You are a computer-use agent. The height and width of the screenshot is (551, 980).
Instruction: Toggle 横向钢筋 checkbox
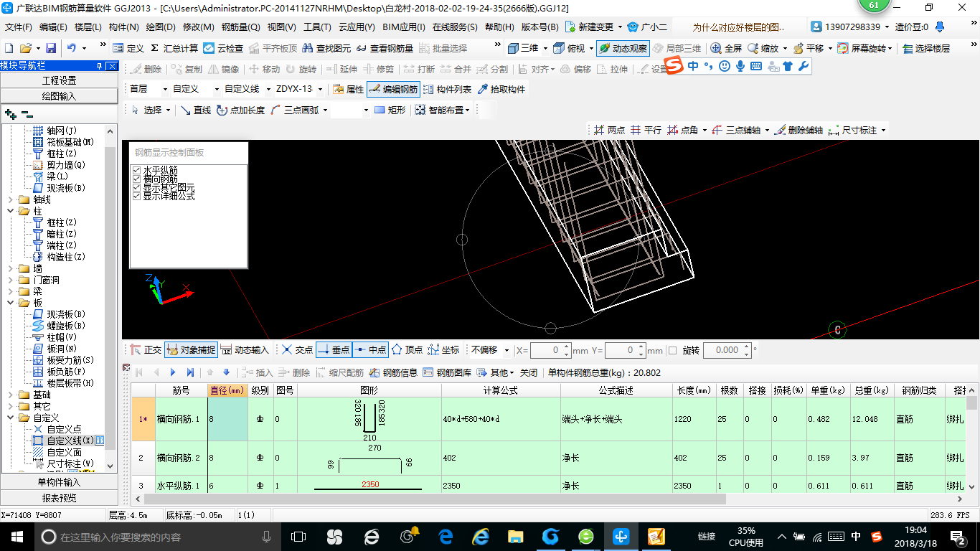pyautogui.click(x=137, y=179)
